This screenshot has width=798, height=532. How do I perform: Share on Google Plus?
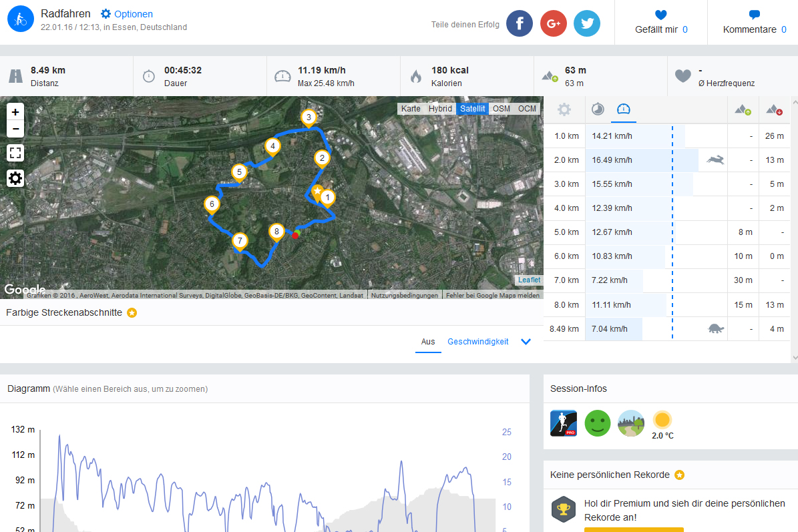click(553, 23)
